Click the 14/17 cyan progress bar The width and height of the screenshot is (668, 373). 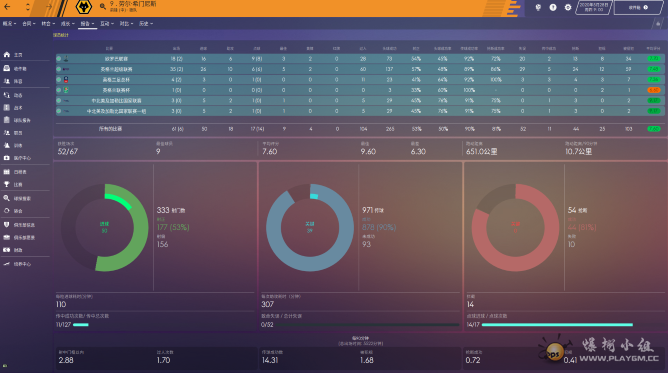click(557, 325)
